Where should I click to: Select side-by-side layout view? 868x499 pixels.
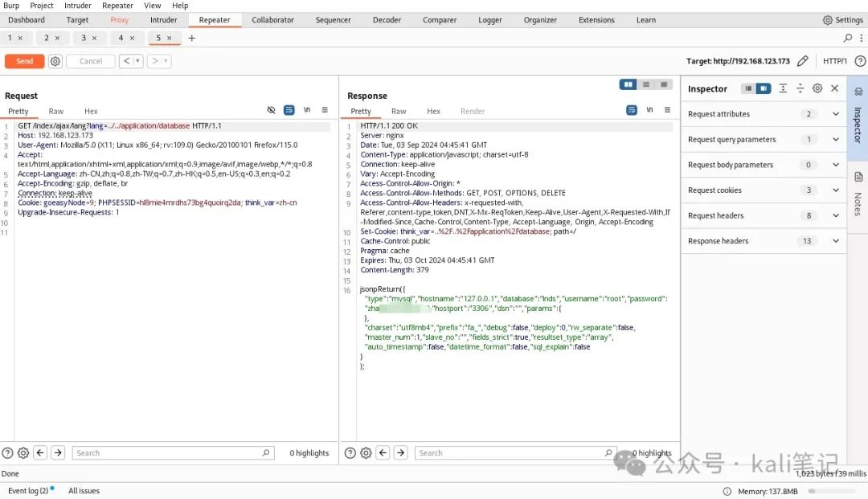[628, 84]
